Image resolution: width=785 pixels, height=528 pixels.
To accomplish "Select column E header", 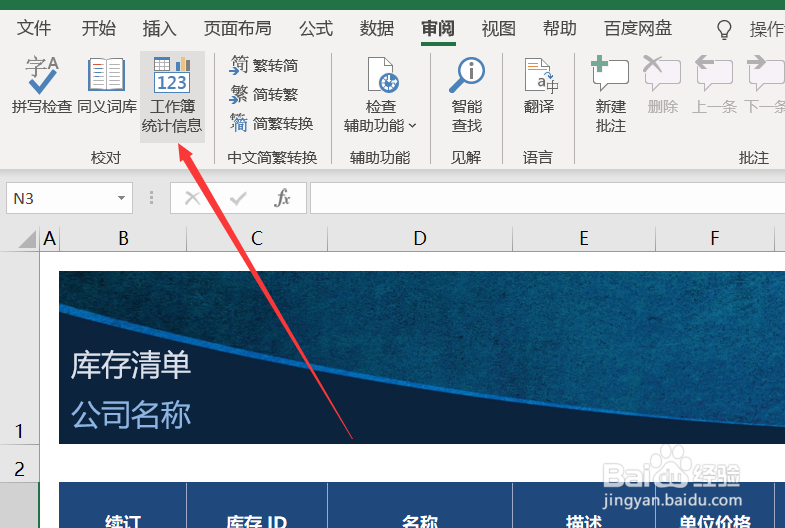I will [x=584, y=239].
